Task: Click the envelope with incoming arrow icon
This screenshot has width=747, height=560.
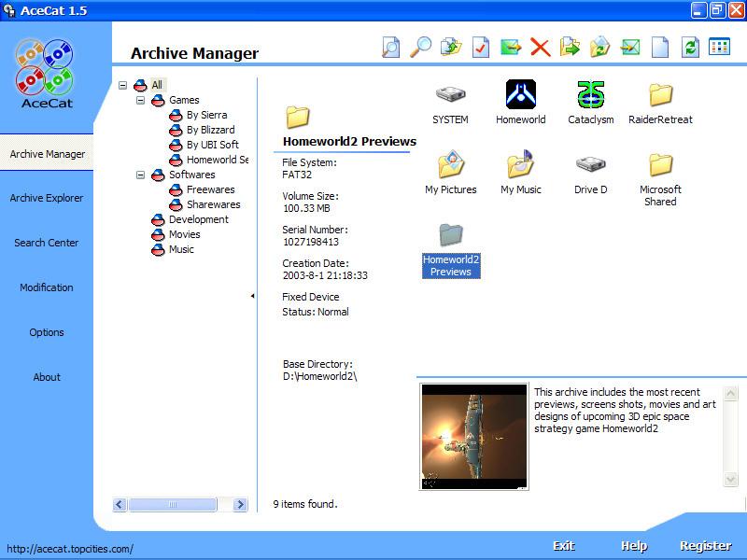Action: [630, 48]
